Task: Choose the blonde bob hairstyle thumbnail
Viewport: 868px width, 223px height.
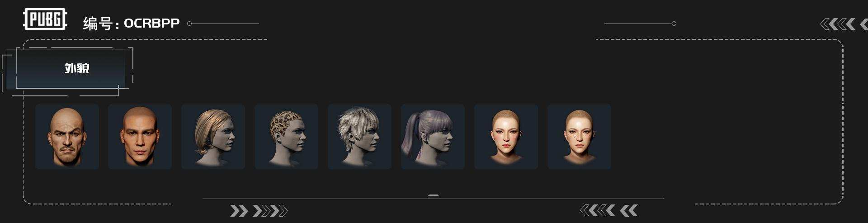Action: coord(213,137)
